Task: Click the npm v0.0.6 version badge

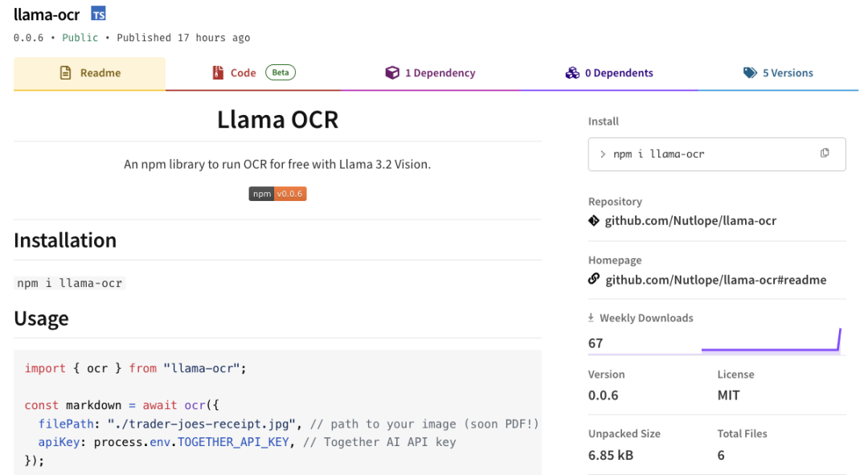Action: [x=277, y=193]
